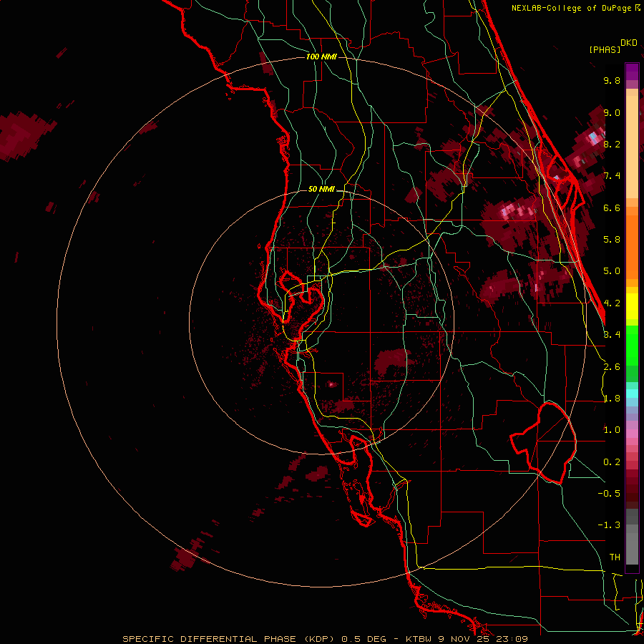Select the 7.4 legend value
644x644 pixels.
point(612,176)
